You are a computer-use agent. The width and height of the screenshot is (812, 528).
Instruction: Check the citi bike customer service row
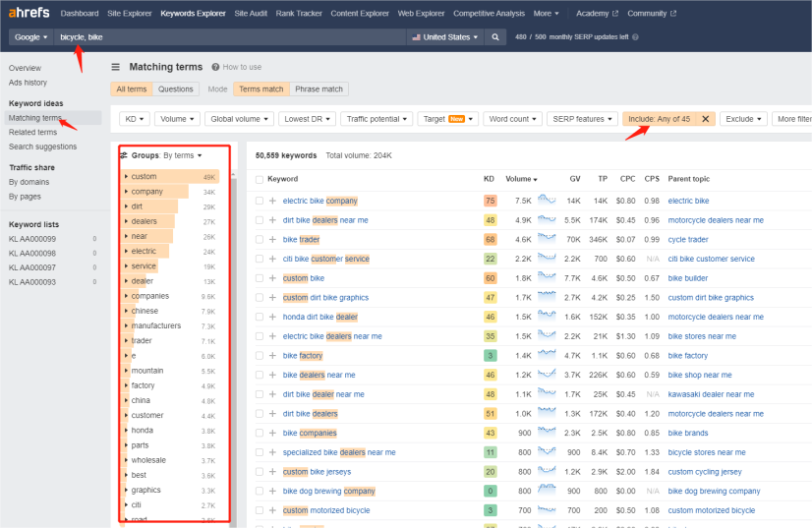coord(260,259)
